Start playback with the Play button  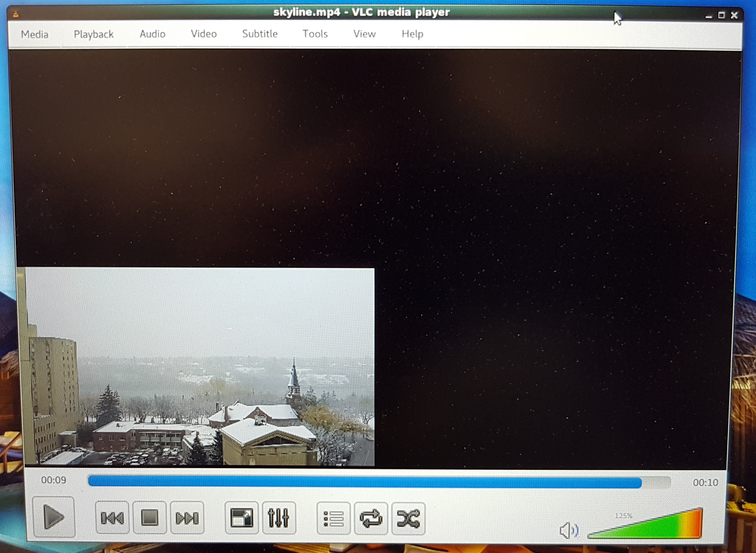click(54, 517)
